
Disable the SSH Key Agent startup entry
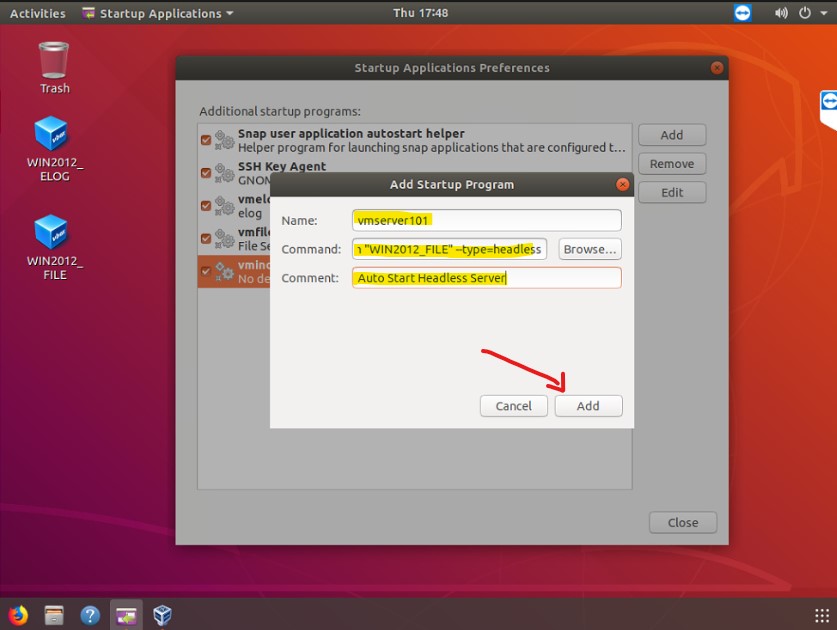(206, 173)
